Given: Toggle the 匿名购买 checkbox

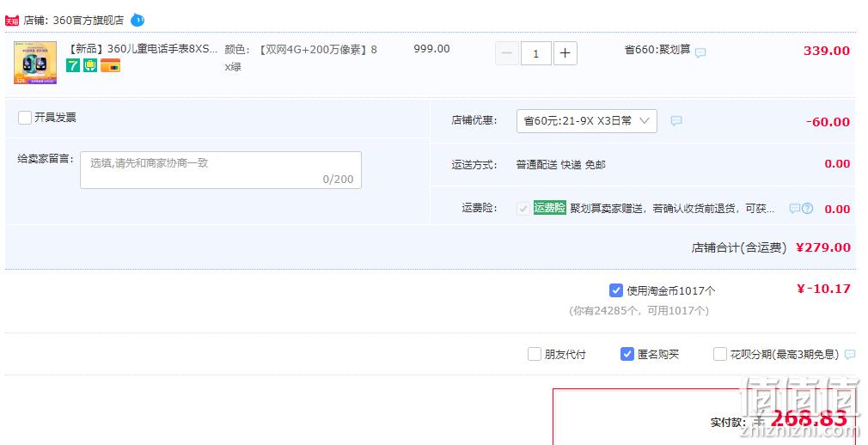Looking at the screenshot, I should click(x=627, y=354).
